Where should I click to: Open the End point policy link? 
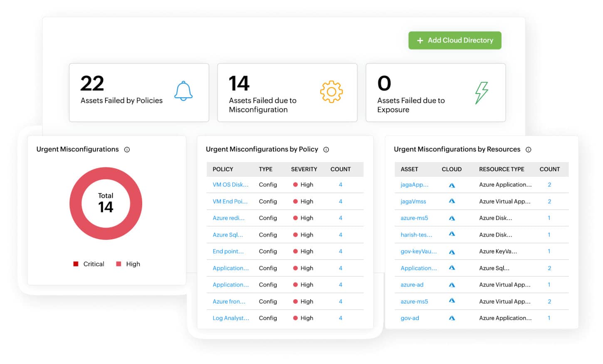coord(228,251)
